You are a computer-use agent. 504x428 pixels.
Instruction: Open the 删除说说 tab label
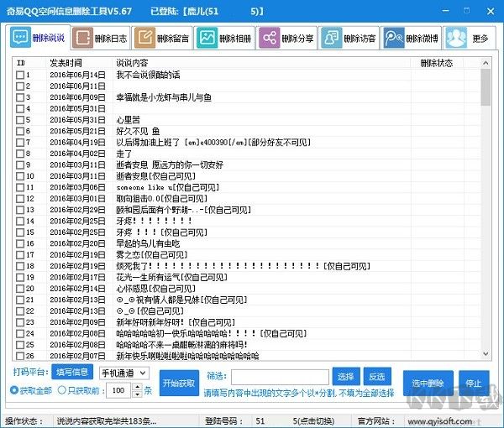[48, 38]
